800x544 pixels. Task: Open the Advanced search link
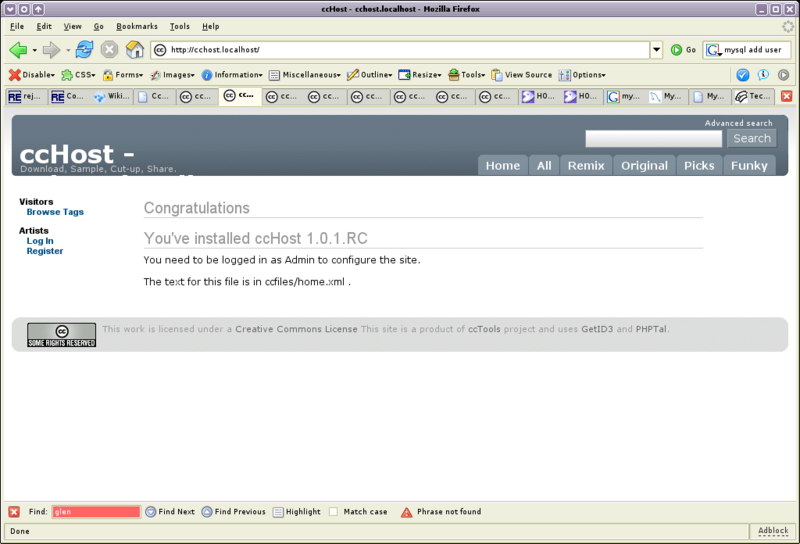(738, 123)
